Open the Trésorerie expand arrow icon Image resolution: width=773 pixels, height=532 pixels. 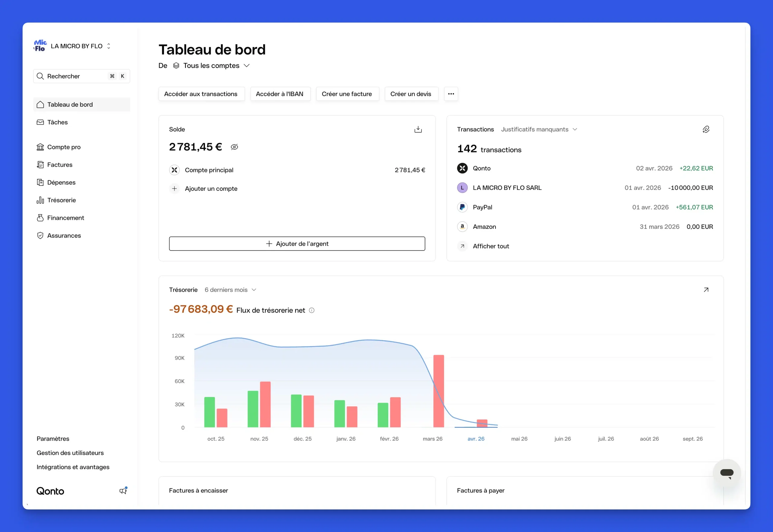(x=706, y=290)
